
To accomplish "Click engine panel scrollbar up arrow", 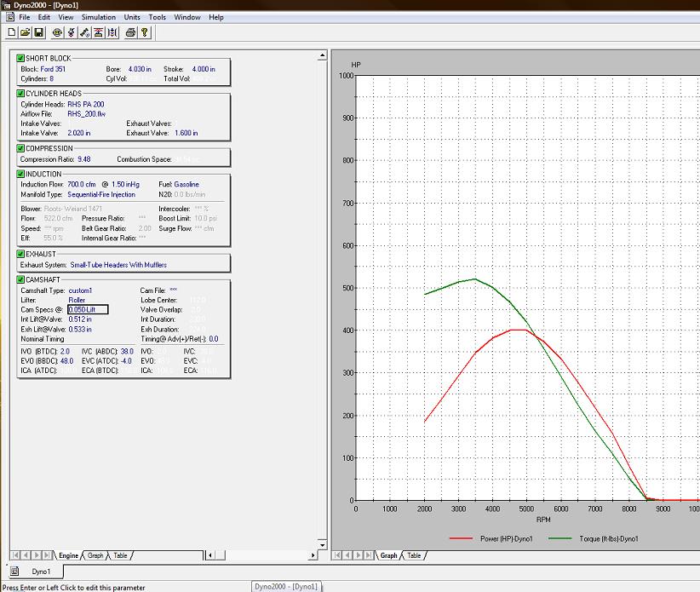I will (322, 55).
